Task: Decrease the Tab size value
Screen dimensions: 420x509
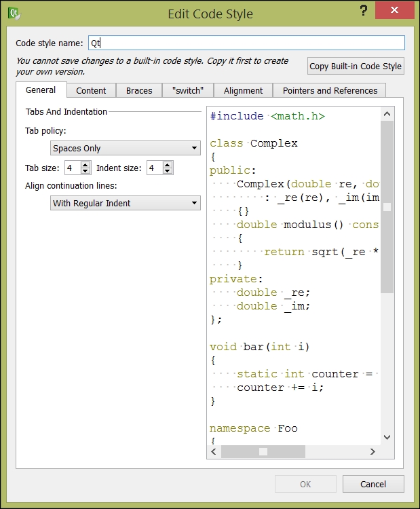Action: 85,171
